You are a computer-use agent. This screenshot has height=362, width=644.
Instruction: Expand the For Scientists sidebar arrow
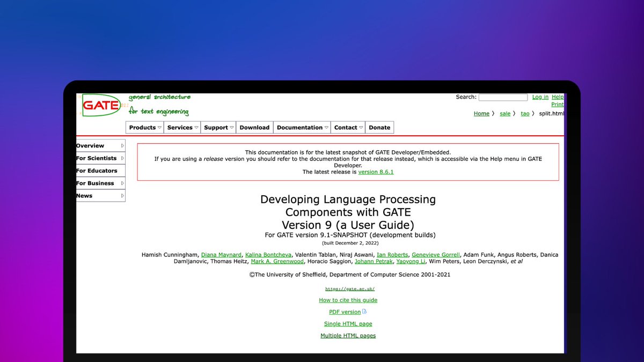[x=122, y=158]
